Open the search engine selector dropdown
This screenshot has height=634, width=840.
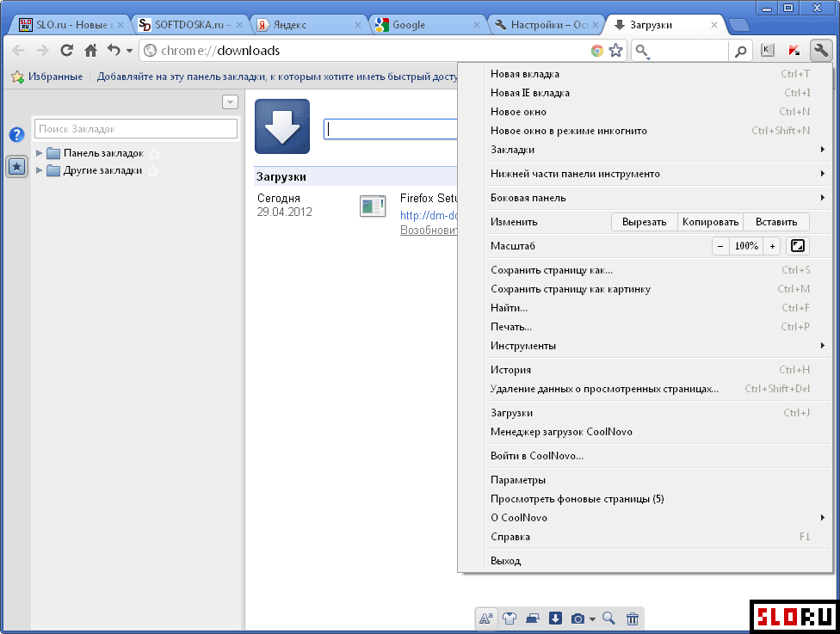click(641, 51)
